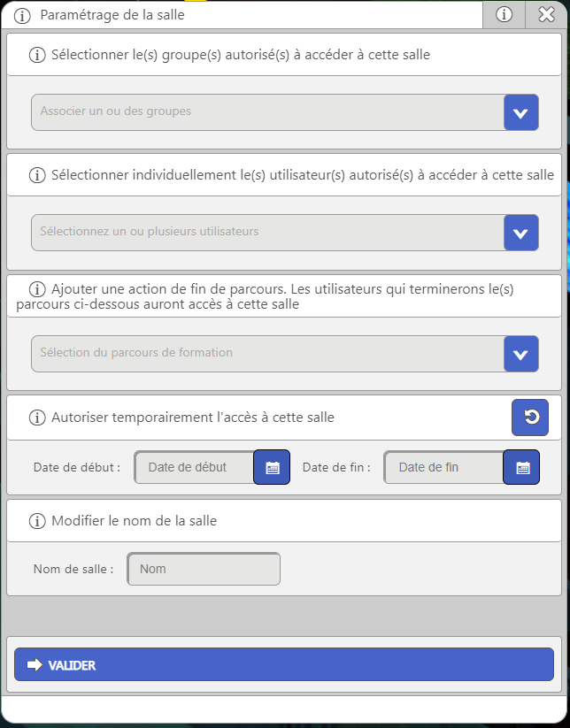Click the info icon in the title bar's right corner
Image resolution: width=570 pixels, height=728 pixels.
click(x=505, y=14)
